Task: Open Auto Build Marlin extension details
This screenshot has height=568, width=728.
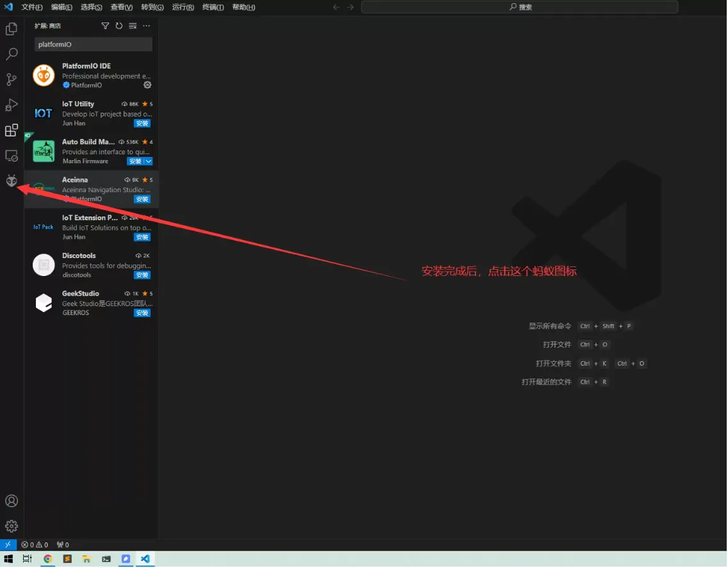Action: pos(92,151)
